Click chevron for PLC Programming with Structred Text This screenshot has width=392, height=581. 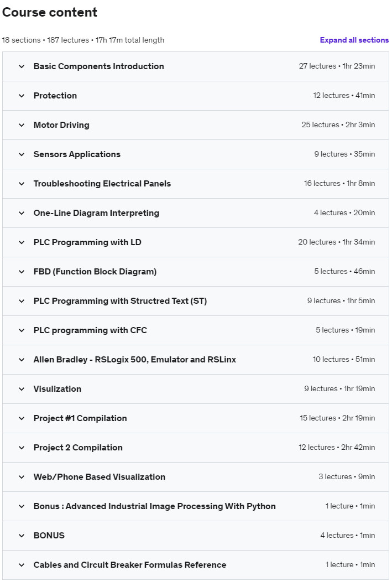22,301
